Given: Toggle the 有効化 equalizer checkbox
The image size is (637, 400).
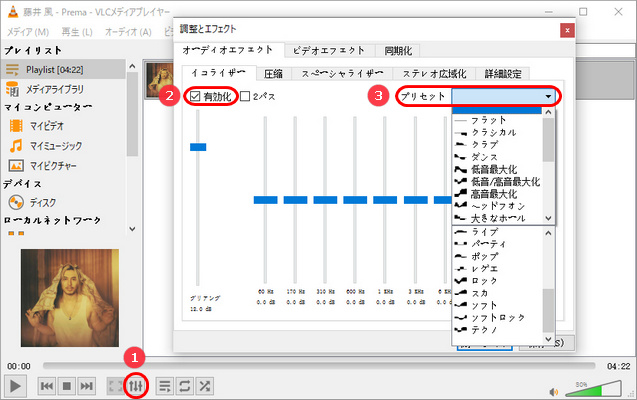Looking at the screenshot, I should pos(210,96).
